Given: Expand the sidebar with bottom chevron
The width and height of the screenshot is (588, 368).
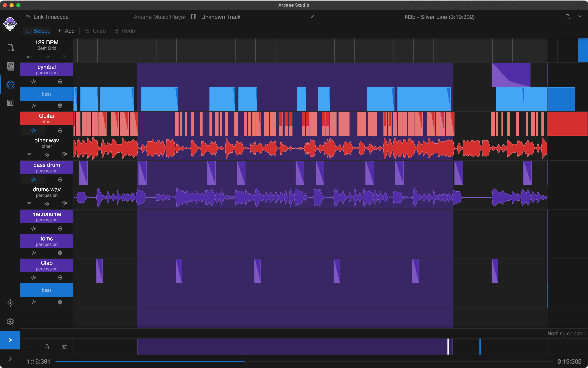Looking at the screenshot, I should coord(10,359).
